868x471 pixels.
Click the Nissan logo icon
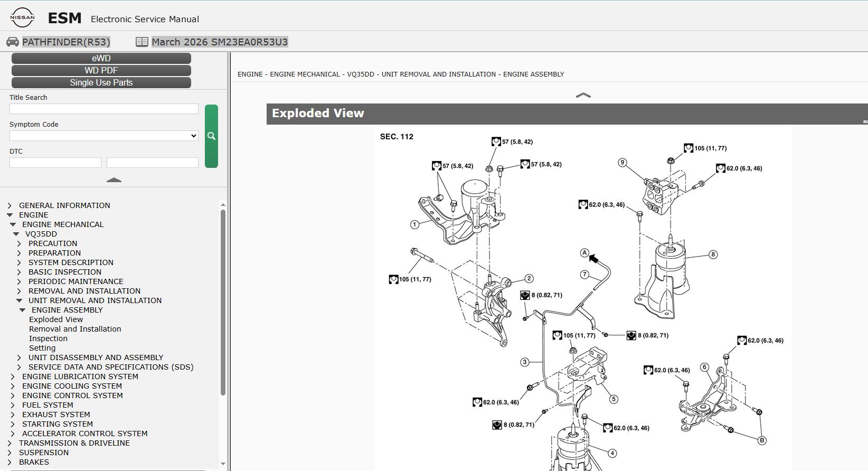[x=22, y=18]
